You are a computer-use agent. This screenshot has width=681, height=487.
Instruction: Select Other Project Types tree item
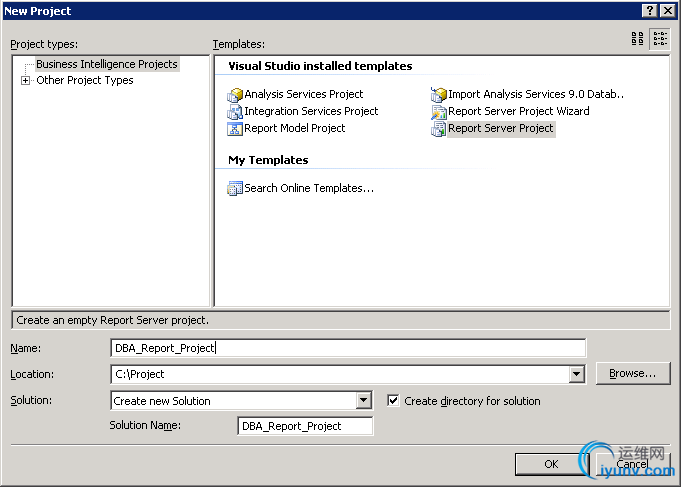(x=85, y=80)
